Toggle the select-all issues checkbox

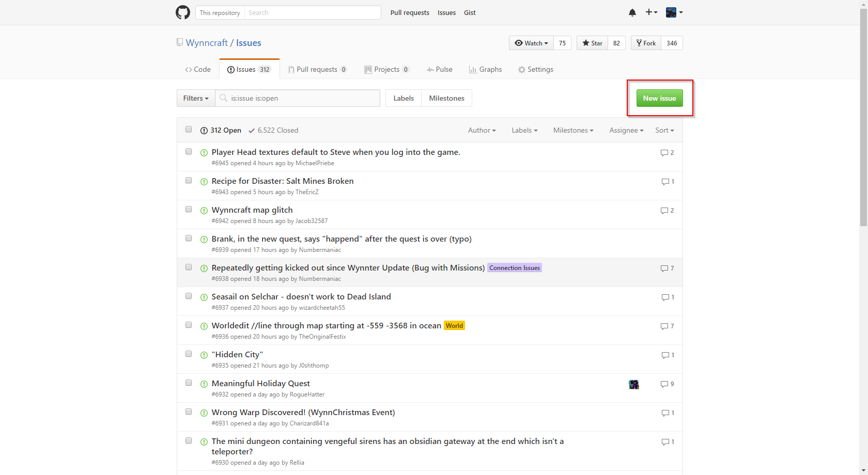pos(189,130)
